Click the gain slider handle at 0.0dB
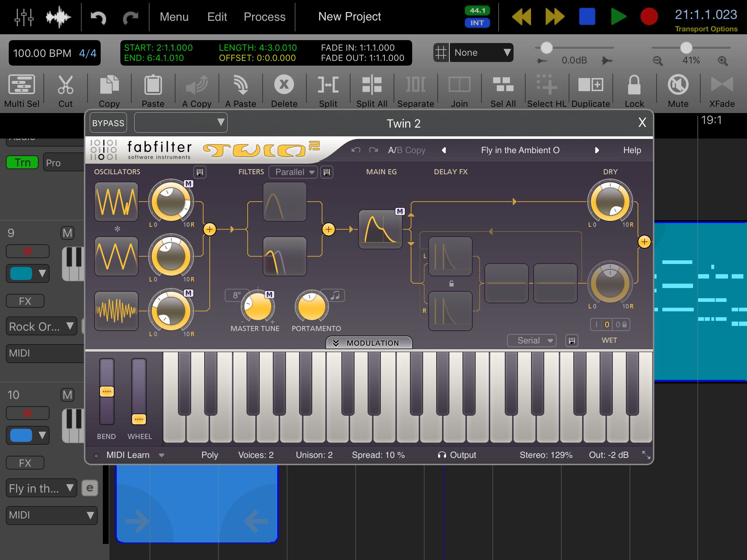747x560 pixels. pyautogui.click(x=546, y=48)
